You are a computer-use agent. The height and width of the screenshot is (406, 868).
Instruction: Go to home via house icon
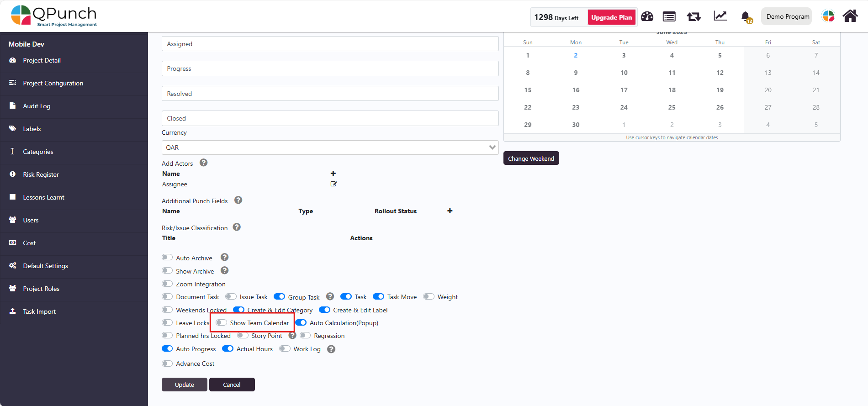pyautogui.click(x=850, y=16)
